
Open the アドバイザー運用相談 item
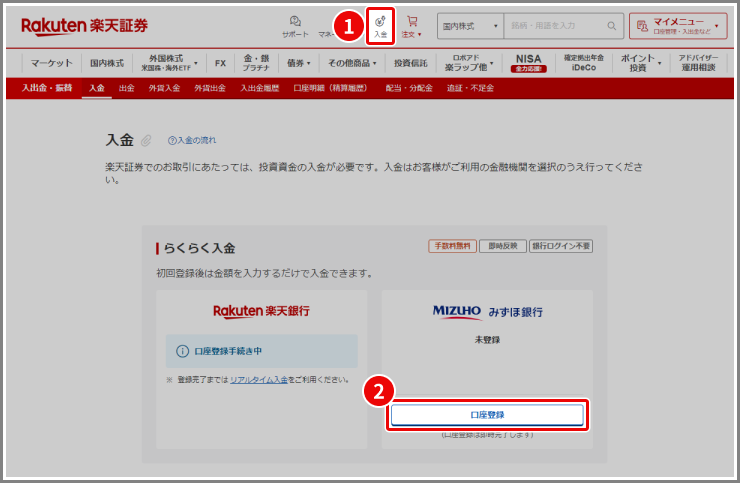(x=698, y=63)
